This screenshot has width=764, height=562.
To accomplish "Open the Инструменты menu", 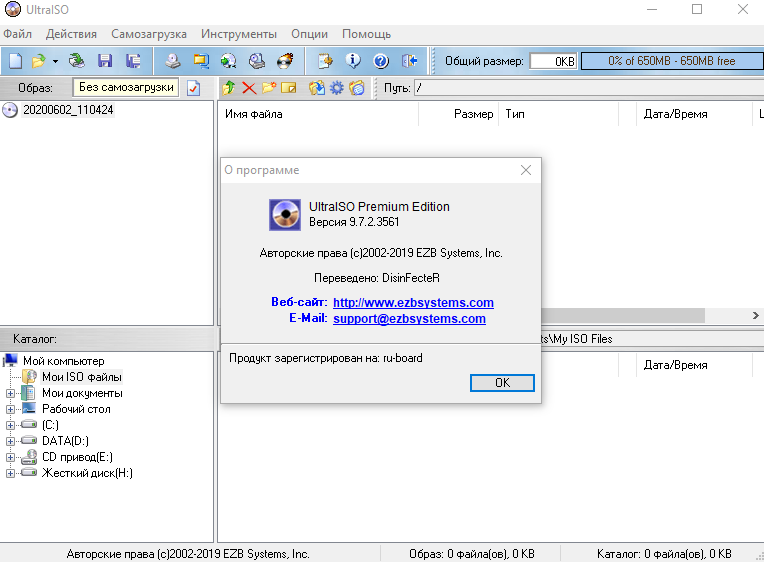I will tap(239, 34).
